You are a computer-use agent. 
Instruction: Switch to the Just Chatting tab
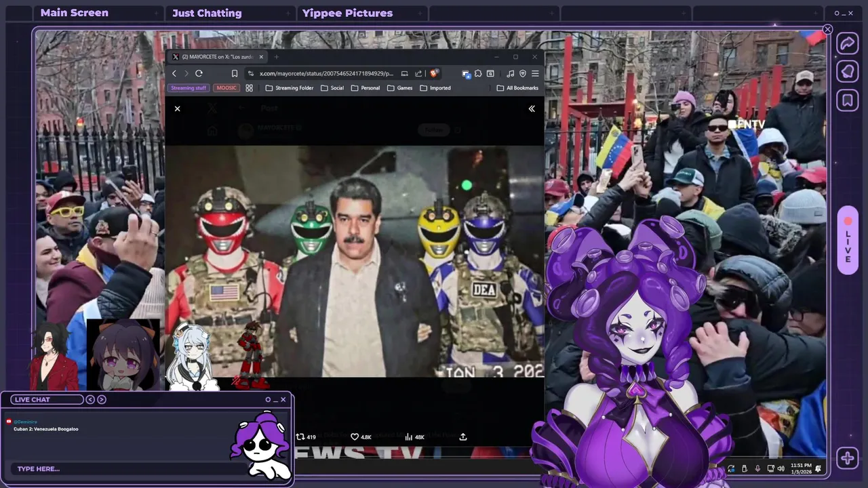tap(207, 13)
